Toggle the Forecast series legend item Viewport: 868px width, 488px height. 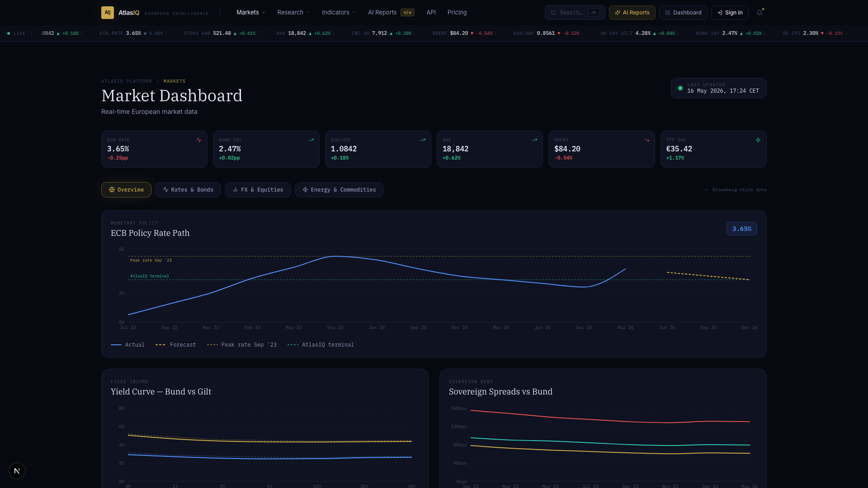176,345
